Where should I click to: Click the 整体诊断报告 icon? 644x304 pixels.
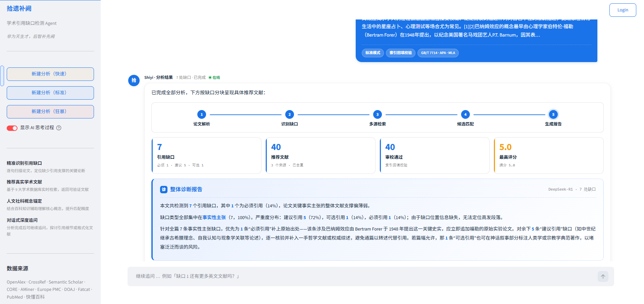pyautogui.click(x=164, y=190)
